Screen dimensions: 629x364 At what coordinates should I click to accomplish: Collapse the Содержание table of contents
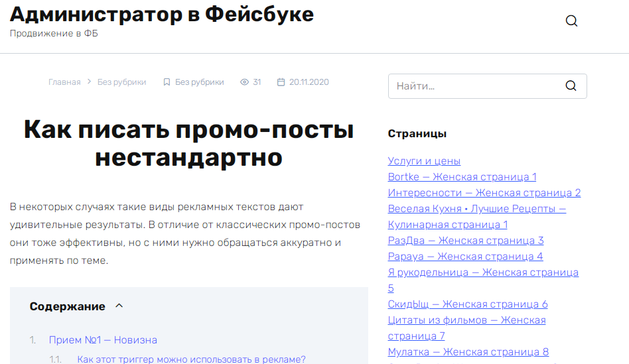(119, 306)
